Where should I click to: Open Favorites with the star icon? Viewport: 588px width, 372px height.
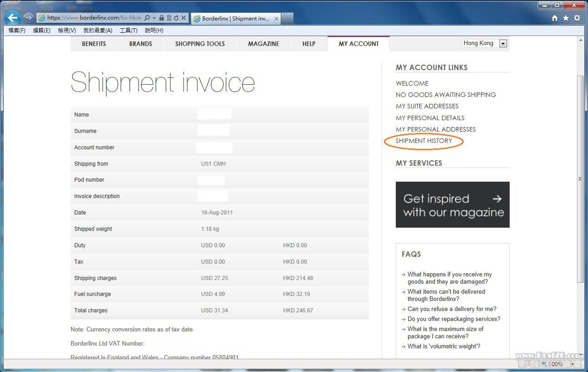coord(566,18)
